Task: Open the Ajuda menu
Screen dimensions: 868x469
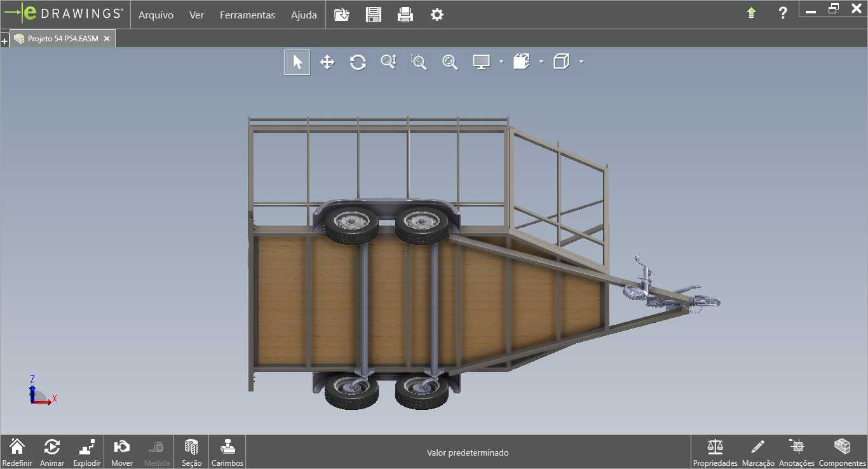Action: click(304, 15)
